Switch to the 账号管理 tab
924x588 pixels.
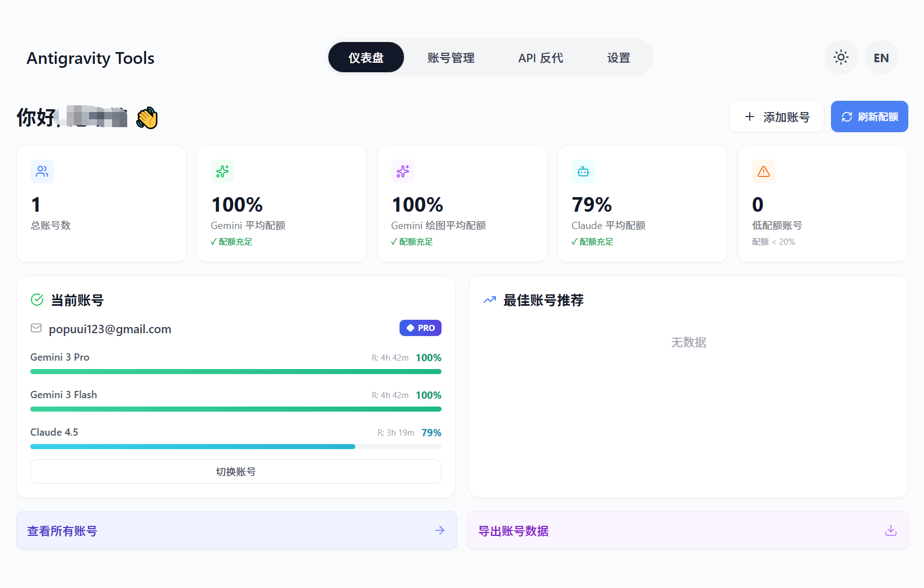(x=452, y=57)
